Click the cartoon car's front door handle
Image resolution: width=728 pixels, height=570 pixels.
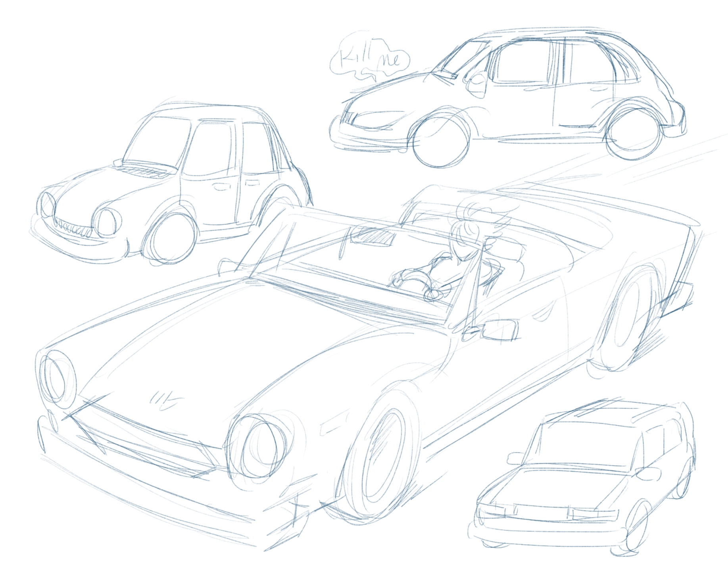pos(220,186)
